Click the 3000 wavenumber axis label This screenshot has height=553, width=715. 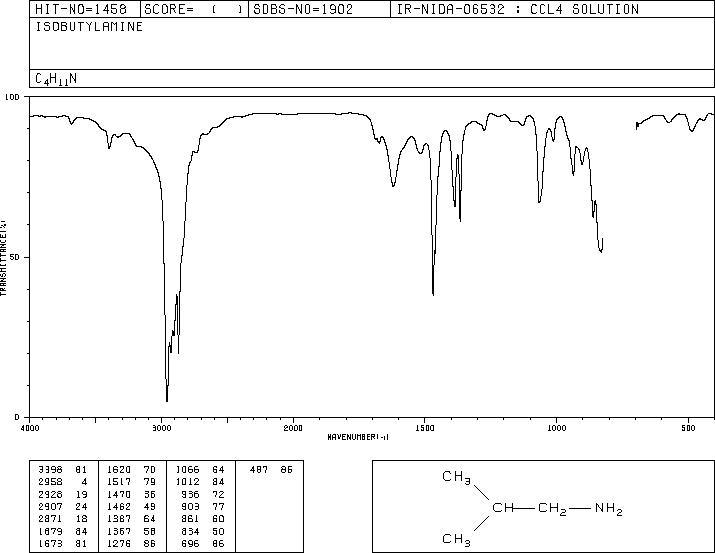point(161,428)
